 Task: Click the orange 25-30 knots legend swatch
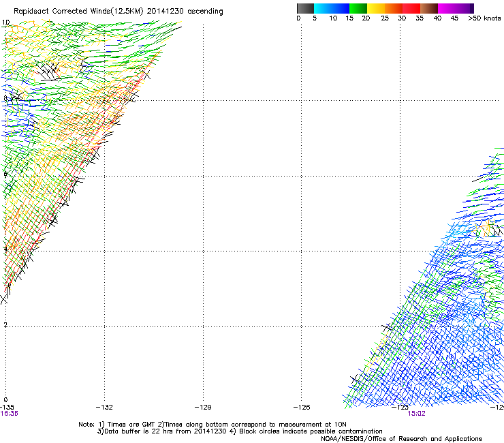pos(394,8)
